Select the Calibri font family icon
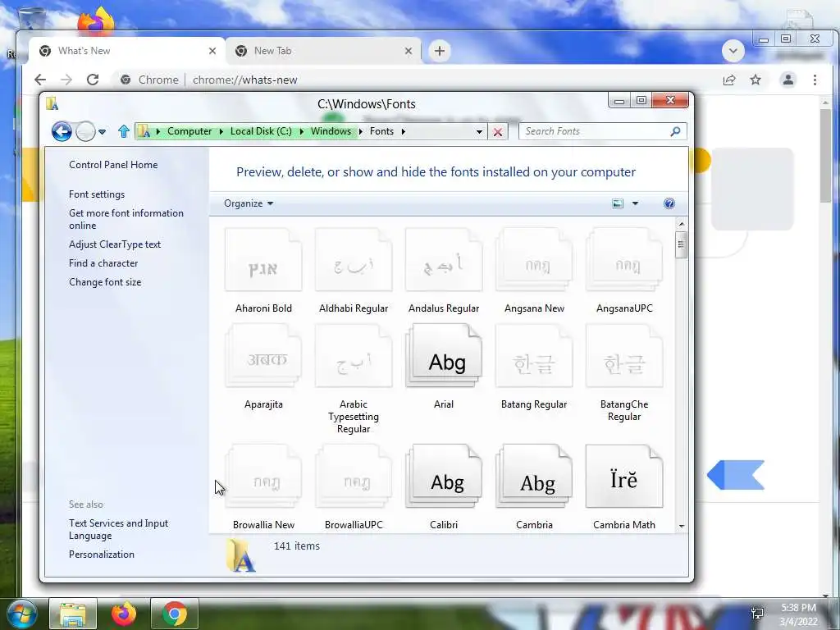This screenshot has height=630, width=840. coord(444,477)
